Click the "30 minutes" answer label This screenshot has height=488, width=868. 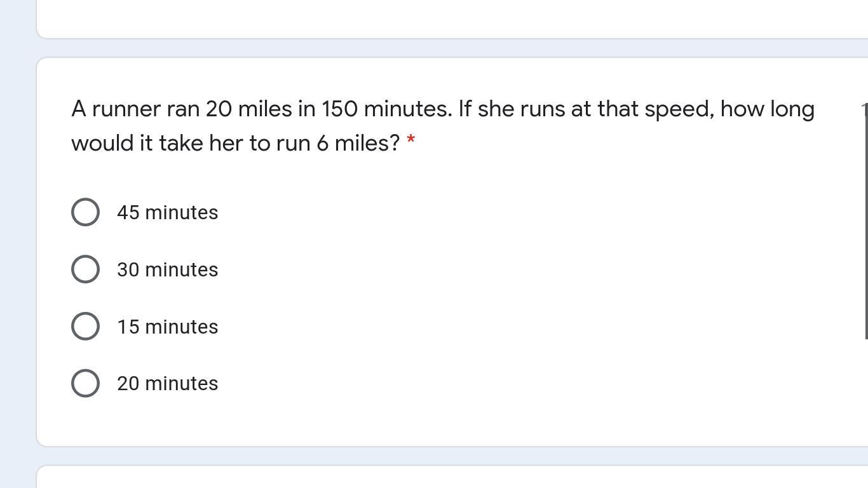pos(167,270)
